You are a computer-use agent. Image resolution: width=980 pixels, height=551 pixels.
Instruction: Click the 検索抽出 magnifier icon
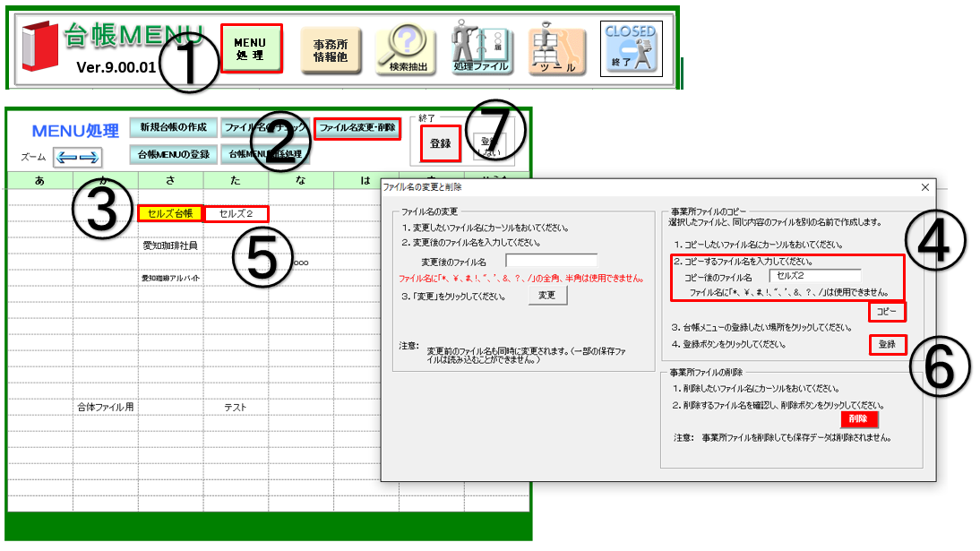[x=407, y=49]
